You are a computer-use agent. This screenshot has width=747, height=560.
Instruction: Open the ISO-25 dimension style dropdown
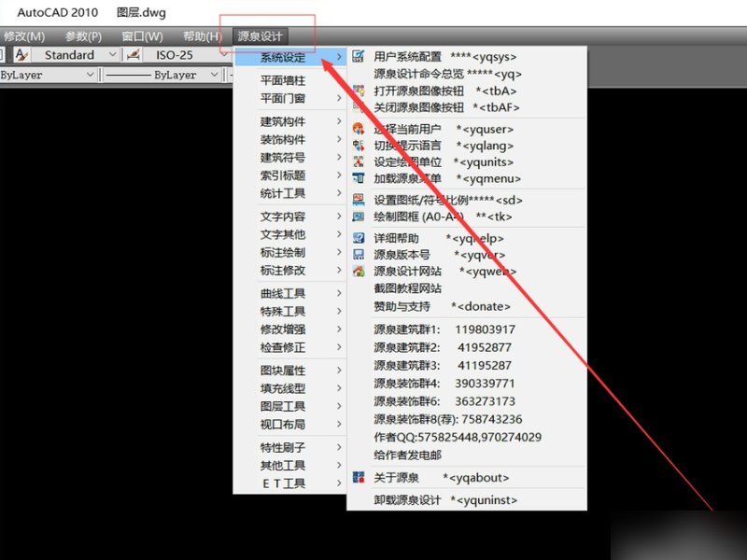224,55
